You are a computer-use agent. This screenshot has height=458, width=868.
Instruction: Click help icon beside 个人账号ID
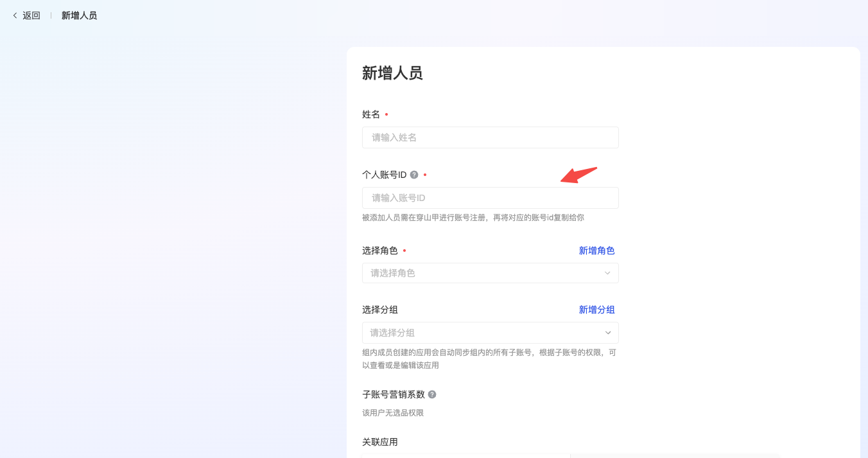pyautogui.click(x=414, y=175)
